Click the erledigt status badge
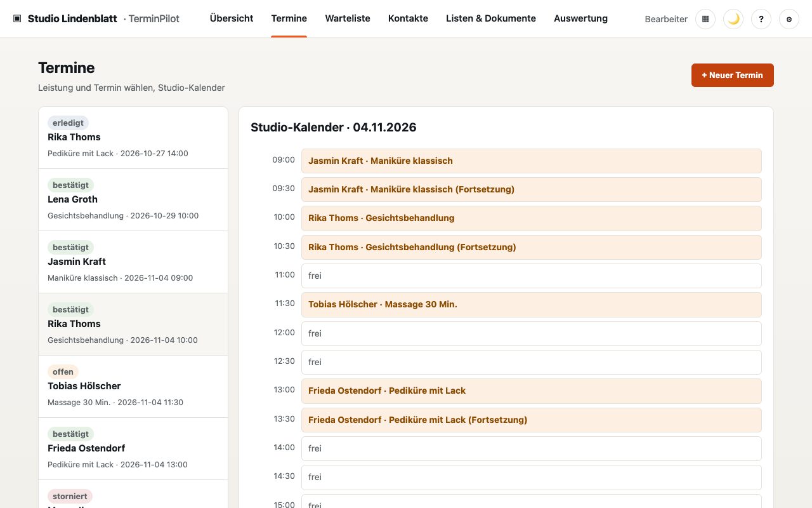This screenshot has height=508, width=812. click(68, 123)
